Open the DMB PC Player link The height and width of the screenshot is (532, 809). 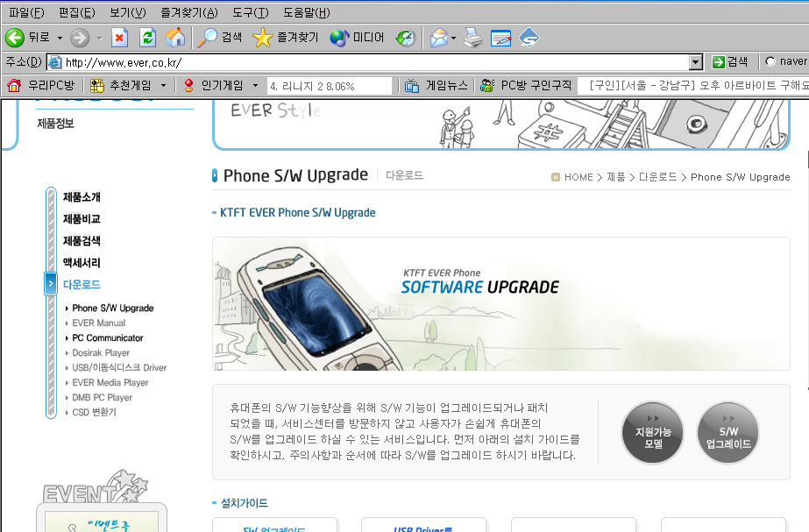103,398
